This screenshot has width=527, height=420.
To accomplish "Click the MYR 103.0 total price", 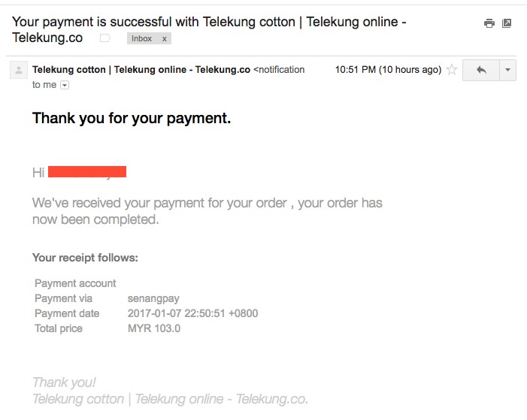I will [154, 328].
